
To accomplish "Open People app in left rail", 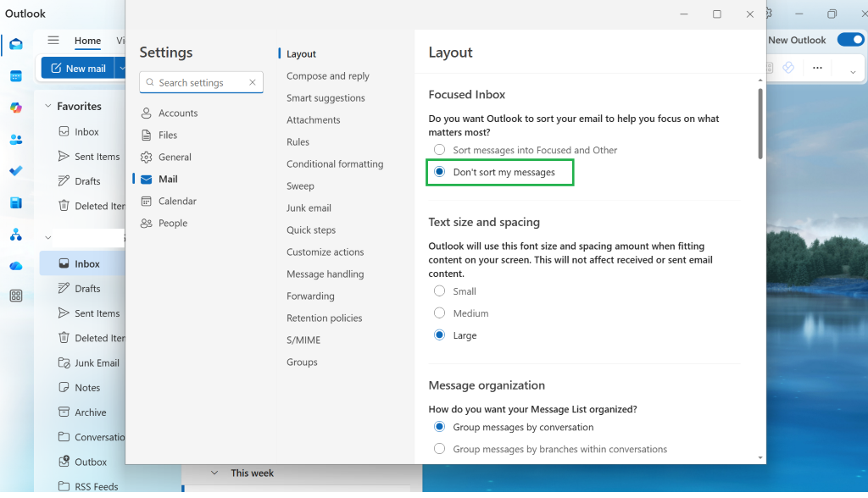I will (16, 140).
